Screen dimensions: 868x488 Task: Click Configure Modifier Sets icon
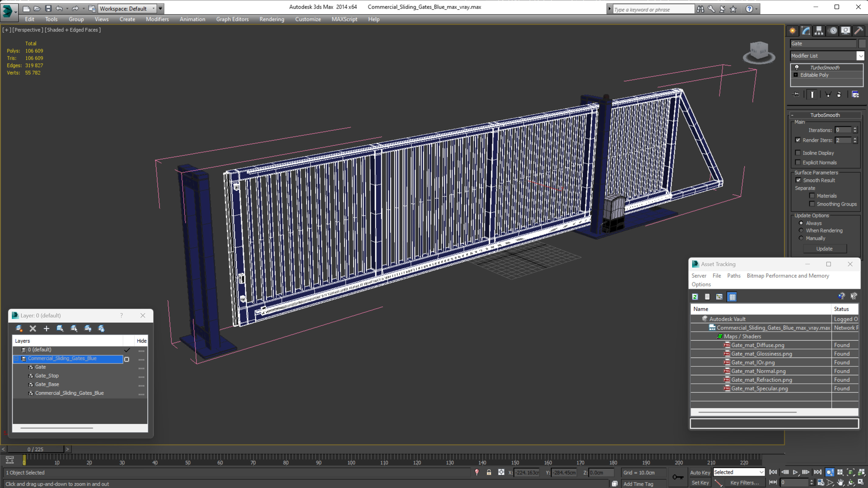point(855,95)
